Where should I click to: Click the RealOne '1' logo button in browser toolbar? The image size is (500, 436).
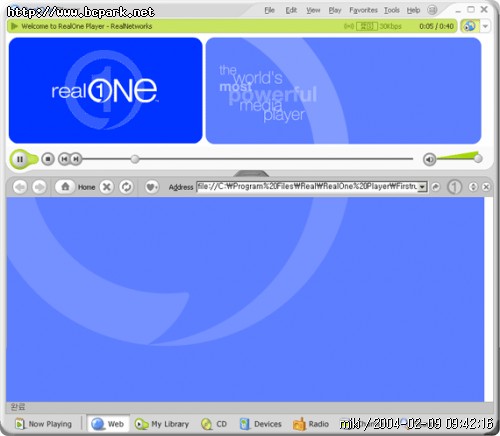454,187
